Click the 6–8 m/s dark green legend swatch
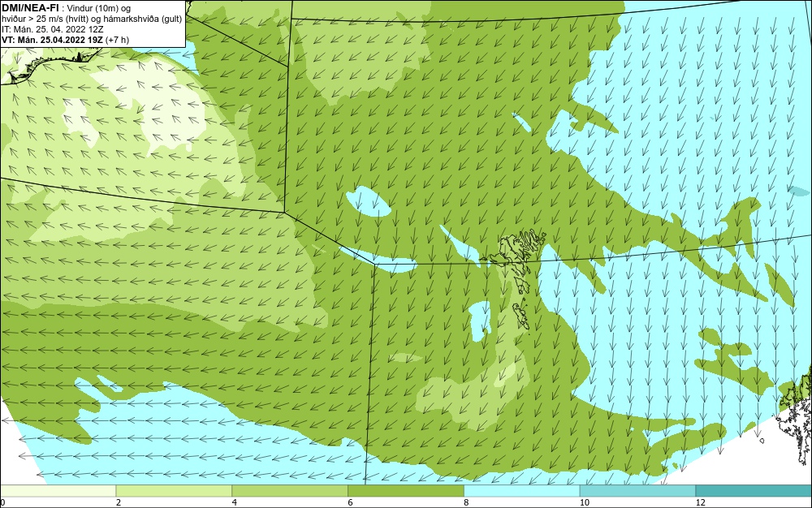The height and width of the screenshot is (508, 812). click(406, 491)
